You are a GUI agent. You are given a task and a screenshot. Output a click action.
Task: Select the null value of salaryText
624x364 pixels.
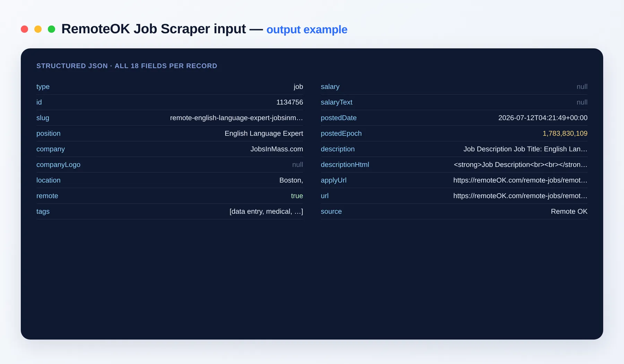582,102
